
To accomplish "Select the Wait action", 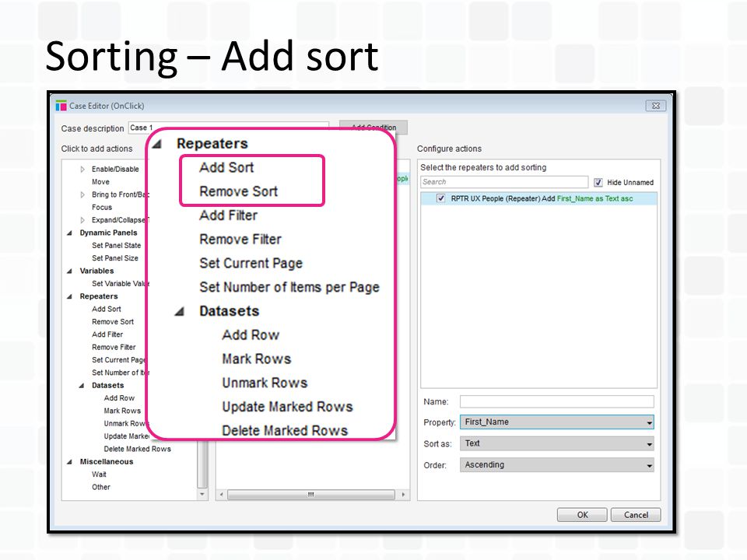I will click(x=99, y=474).
